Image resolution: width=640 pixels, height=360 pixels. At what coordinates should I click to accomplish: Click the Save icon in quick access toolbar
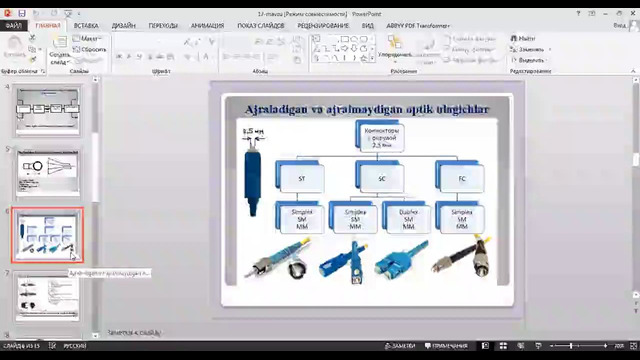[22, 13]
